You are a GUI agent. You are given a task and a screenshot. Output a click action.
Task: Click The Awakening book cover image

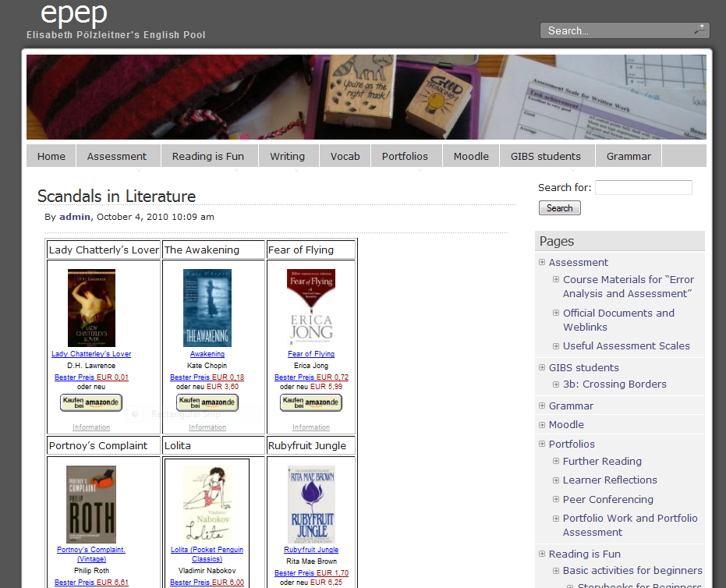pyautogui.click(x=207, y=308)
